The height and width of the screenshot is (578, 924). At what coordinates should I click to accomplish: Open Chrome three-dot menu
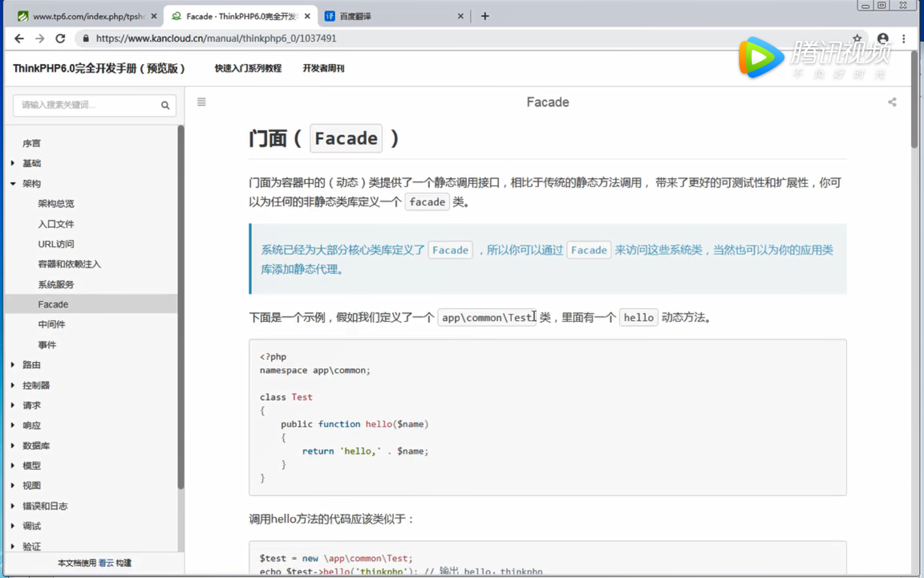904,39
